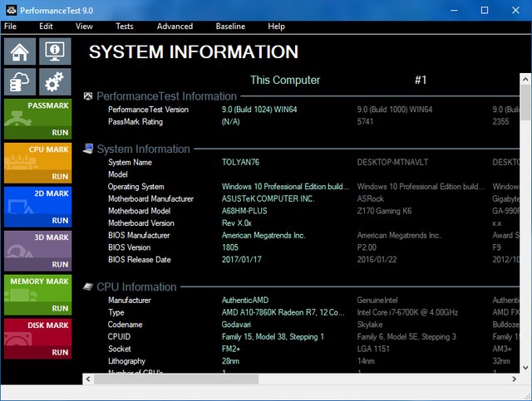Open the Advanced menu
The image size is (532, 401).
click(175, 27)
